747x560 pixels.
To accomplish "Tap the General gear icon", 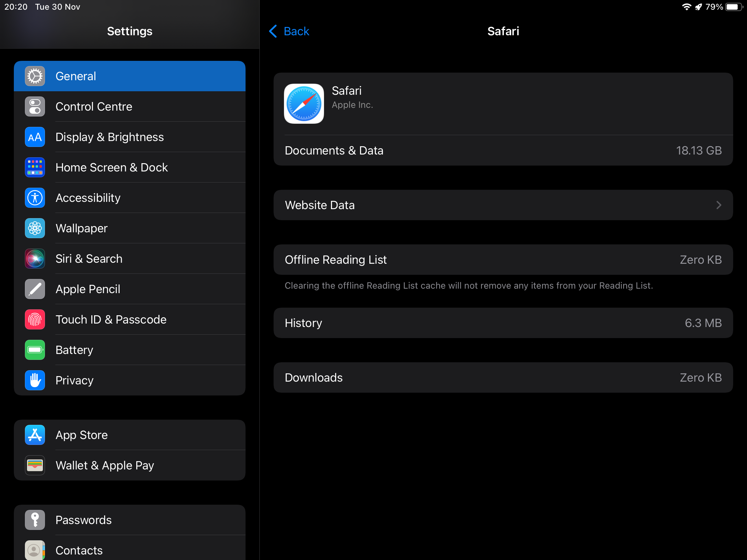I will (x=35, y=76).
